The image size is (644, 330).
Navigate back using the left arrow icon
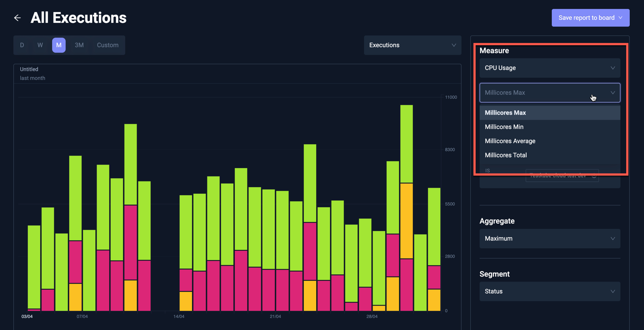coord(17,18)
